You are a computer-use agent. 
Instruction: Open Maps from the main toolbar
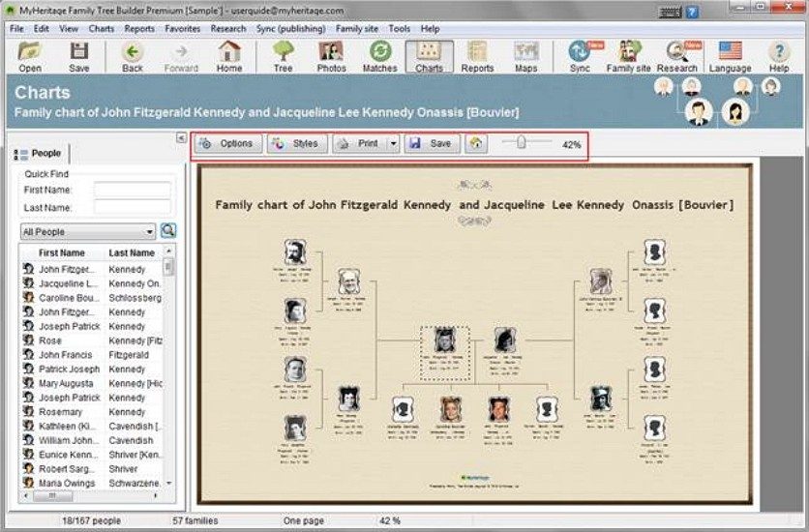525,57
